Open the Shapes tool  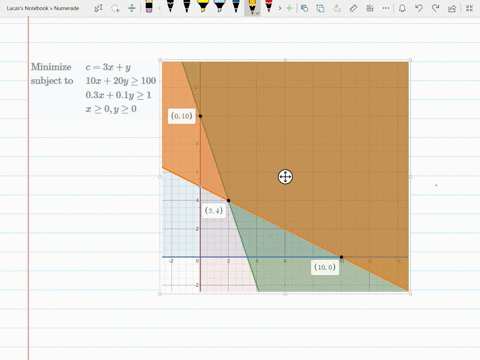(304, 8)
